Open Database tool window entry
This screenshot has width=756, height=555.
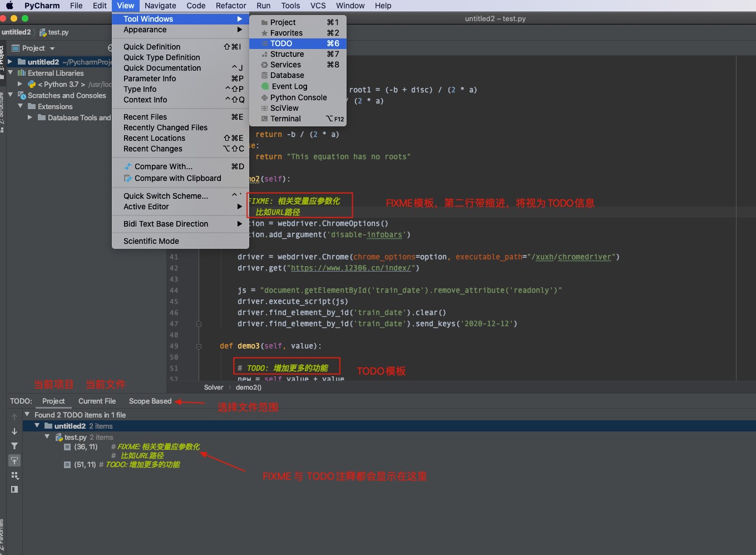click(298, 75)
